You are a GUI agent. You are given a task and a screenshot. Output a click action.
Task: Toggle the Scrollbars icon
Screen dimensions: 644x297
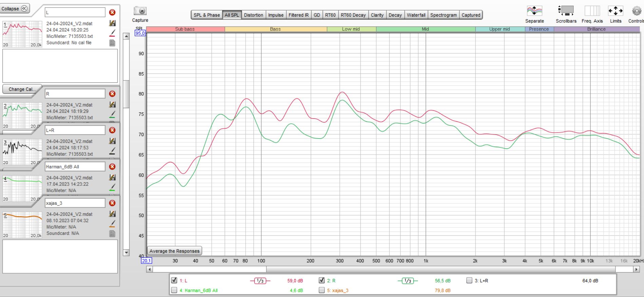[566, 11]
